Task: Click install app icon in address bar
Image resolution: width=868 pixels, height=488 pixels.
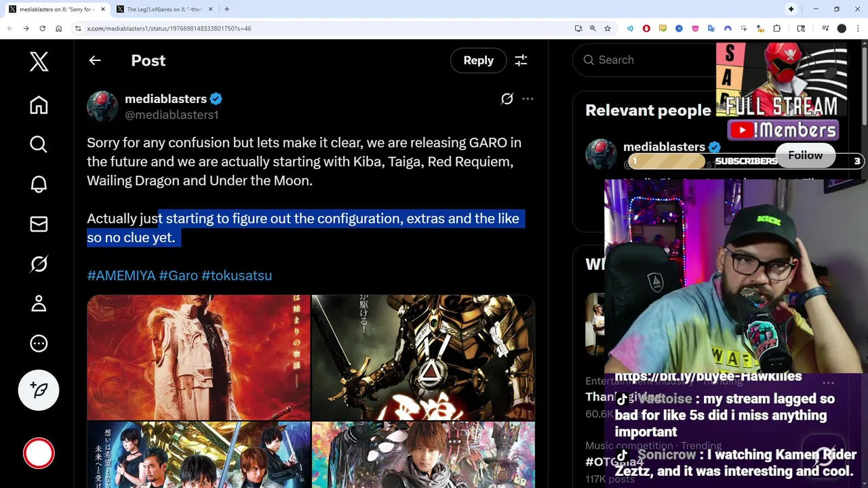Action: tap(578, 28)
